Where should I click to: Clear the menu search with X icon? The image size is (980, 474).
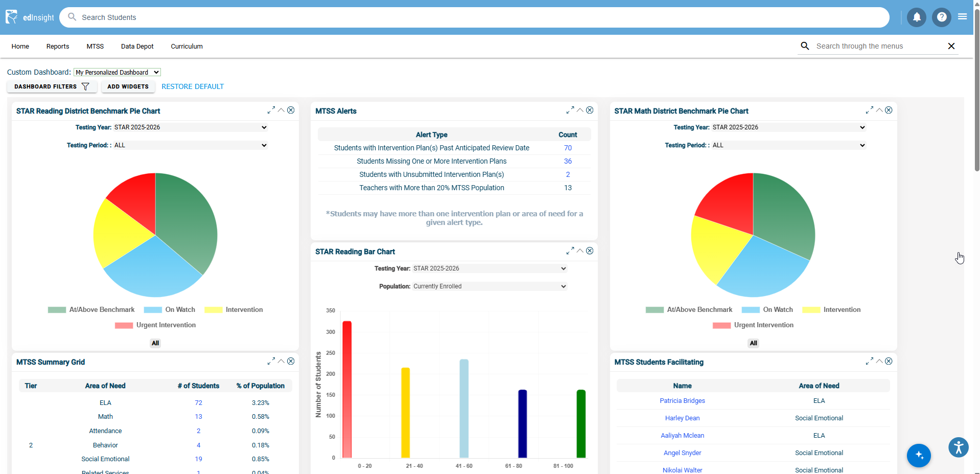(x=951, y=46)
